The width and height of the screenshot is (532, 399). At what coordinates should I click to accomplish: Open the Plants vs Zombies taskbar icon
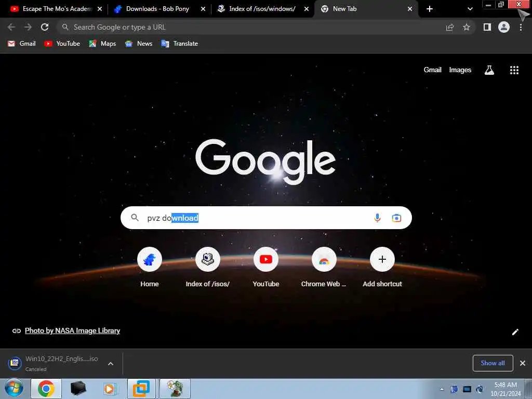click(x=175, y=389)
